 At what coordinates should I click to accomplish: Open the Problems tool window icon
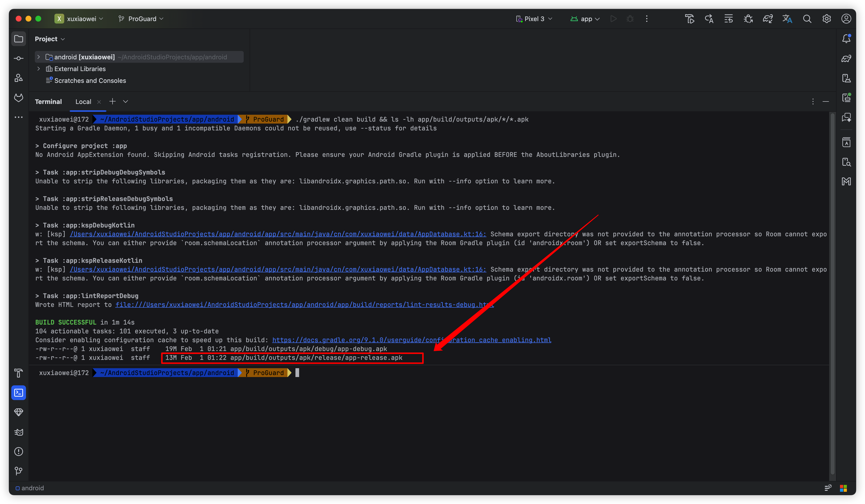click(19, 452)
